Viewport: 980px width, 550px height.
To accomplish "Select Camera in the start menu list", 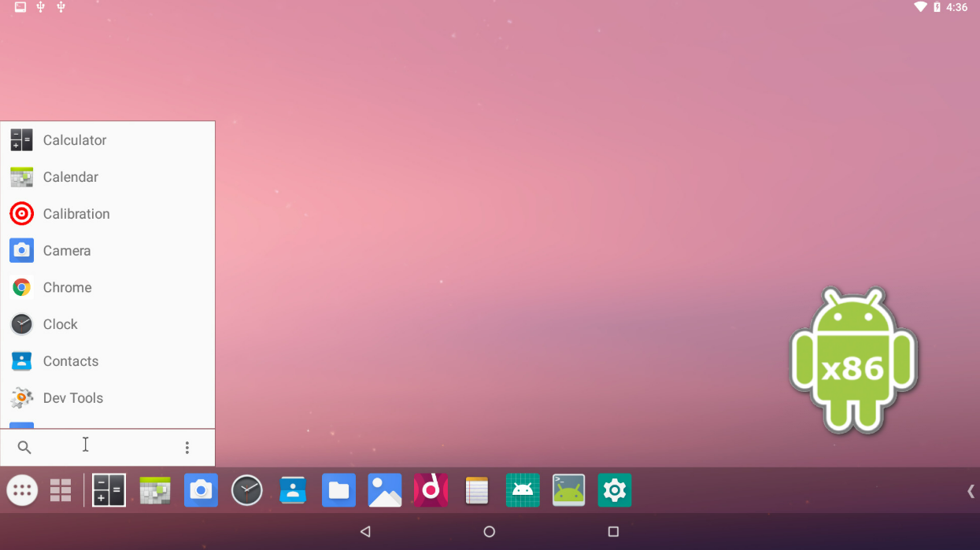I will 108,251.
